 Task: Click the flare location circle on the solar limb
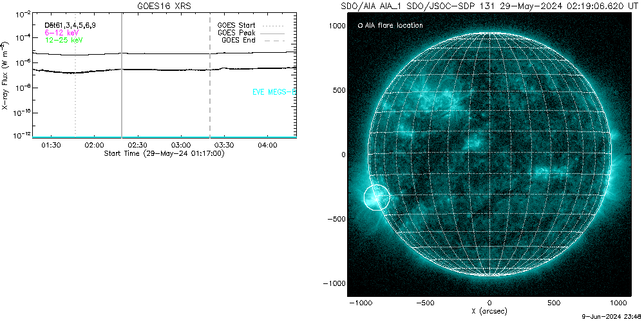click(377, 198)
